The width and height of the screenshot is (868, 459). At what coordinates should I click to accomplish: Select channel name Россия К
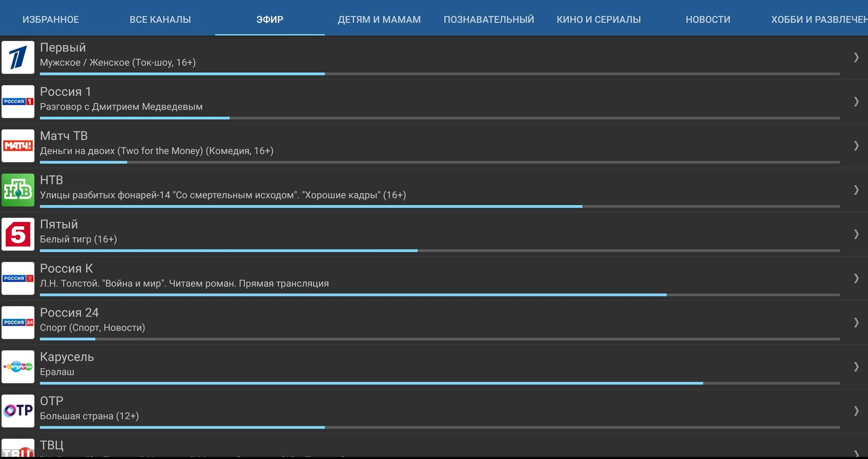[x=66, y=268]
